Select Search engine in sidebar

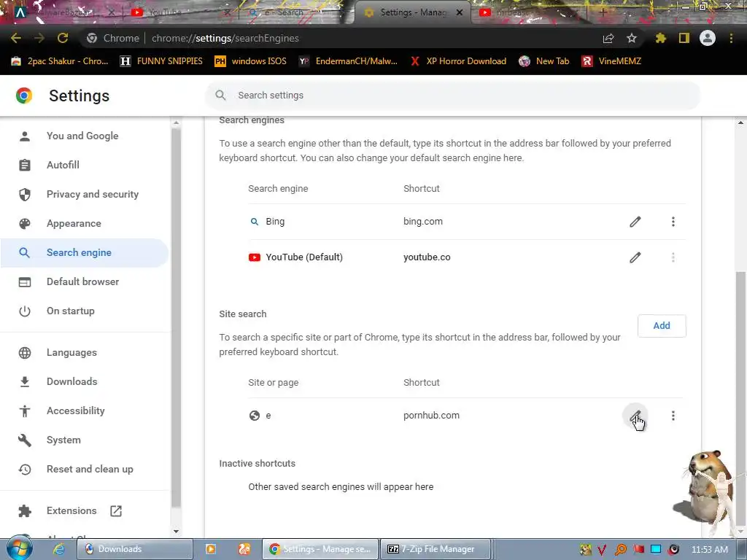coord(85,252)
